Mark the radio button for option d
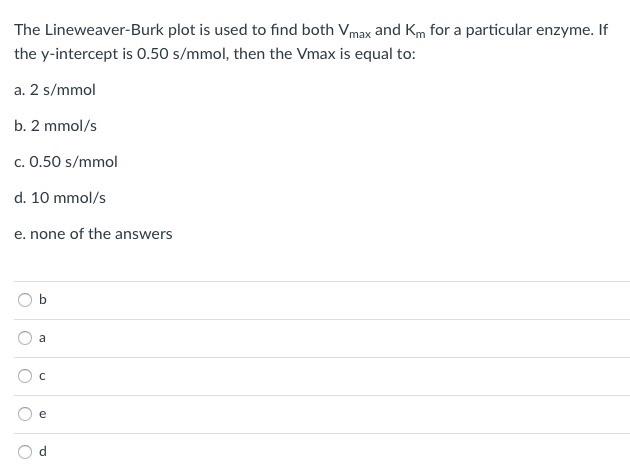 pos(22,452)
